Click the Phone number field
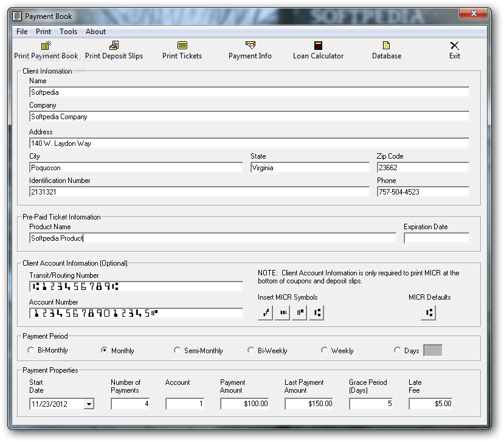The image size is (504, 442). click(423, 192)
